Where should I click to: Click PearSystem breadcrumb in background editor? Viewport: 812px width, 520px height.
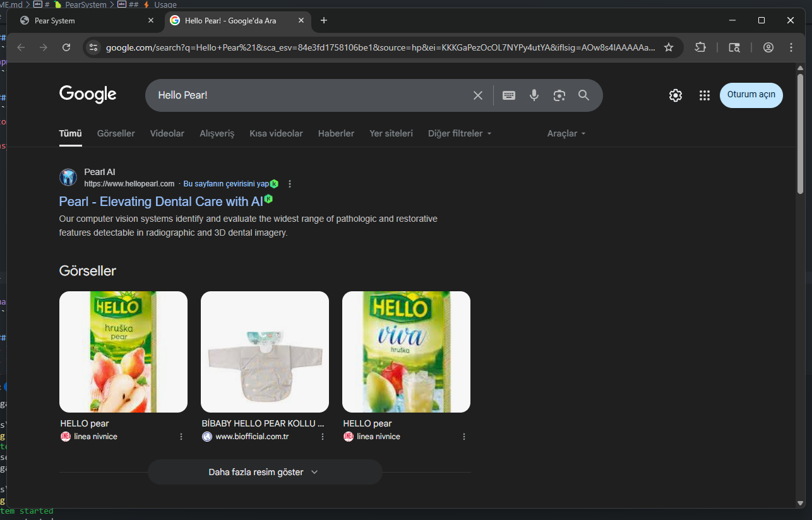pos(87,4)
